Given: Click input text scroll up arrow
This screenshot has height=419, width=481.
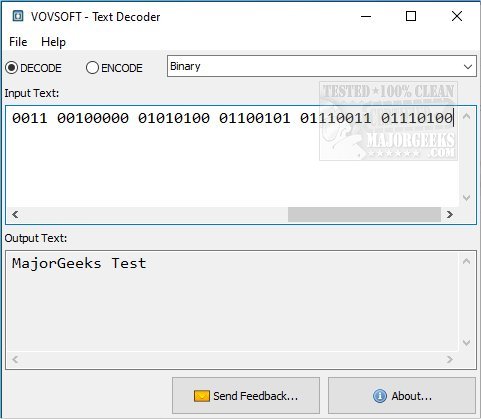Looking at the screenshot, I should (x=467, y=116).
